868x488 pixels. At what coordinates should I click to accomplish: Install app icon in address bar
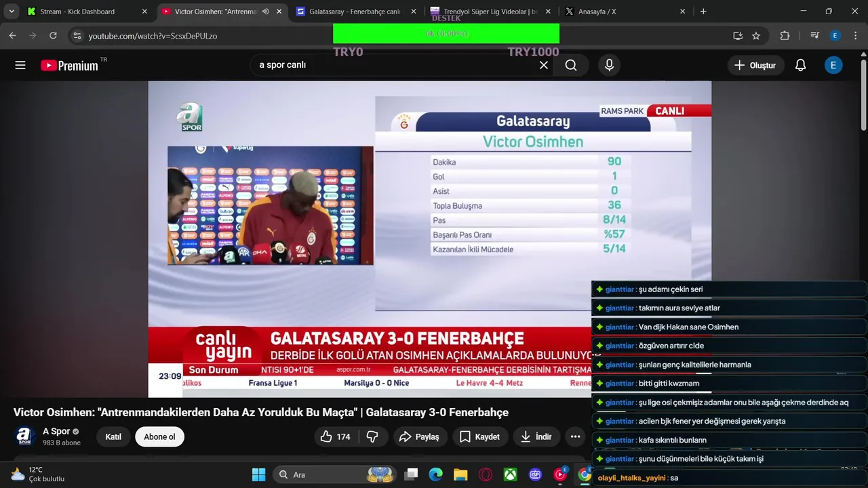click(x=738, y=35)
